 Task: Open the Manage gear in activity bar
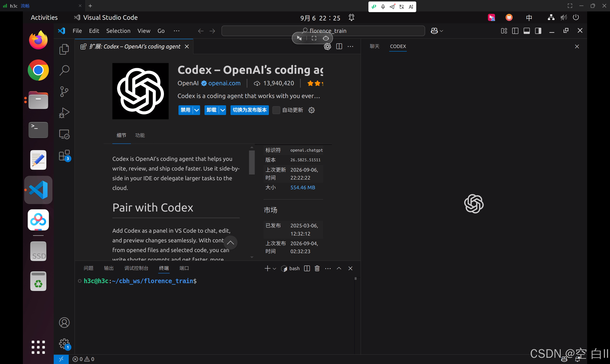click(x=64, y=344)
